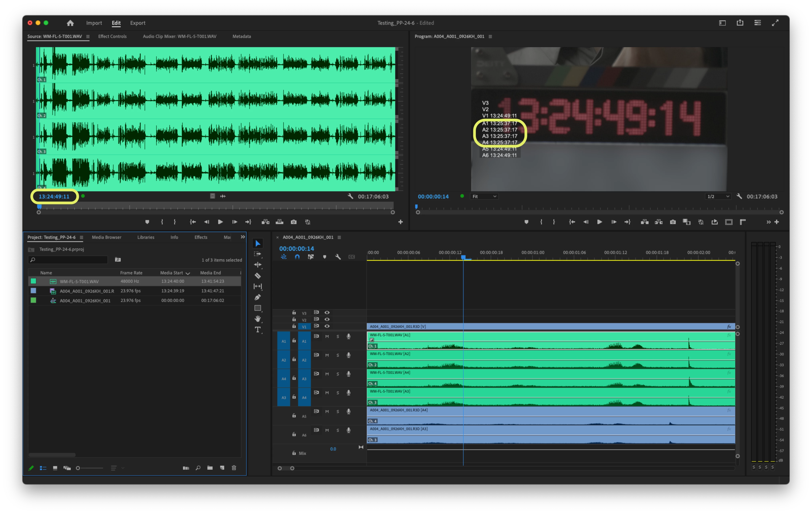812x514 pixels.
Task: Click the Export workspace button
Action: click(138, 23)
